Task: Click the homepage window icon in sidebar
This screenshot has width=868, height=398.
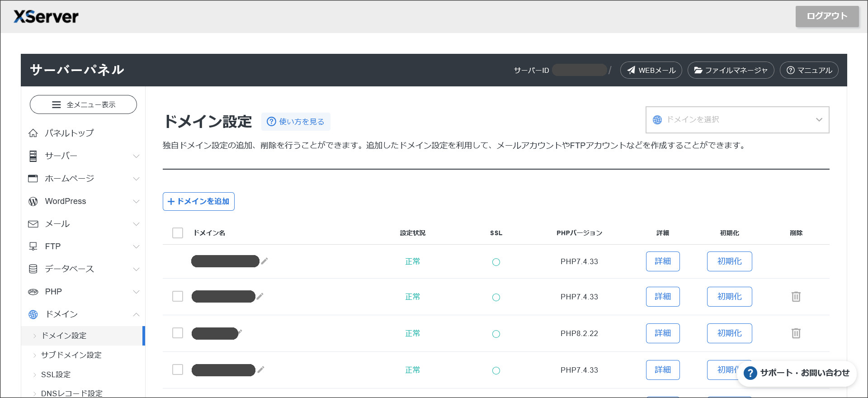Action: tap(33, 179)
